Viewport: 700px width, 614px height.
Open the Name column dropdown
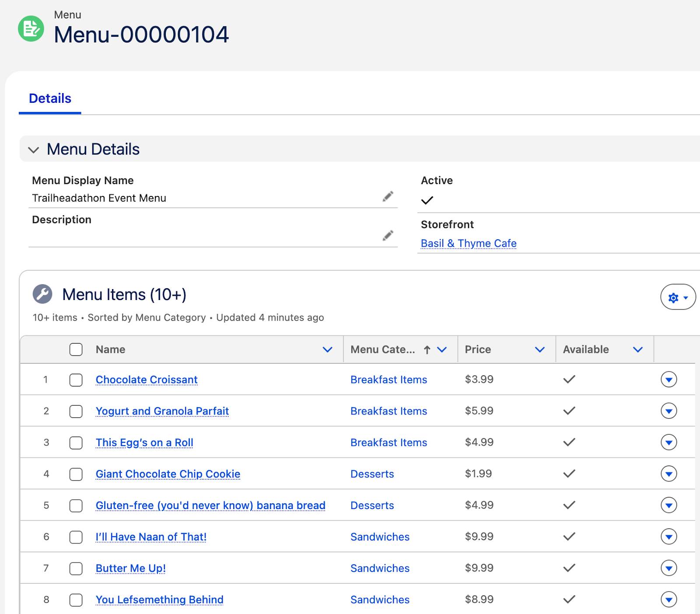tap(327, 349)
